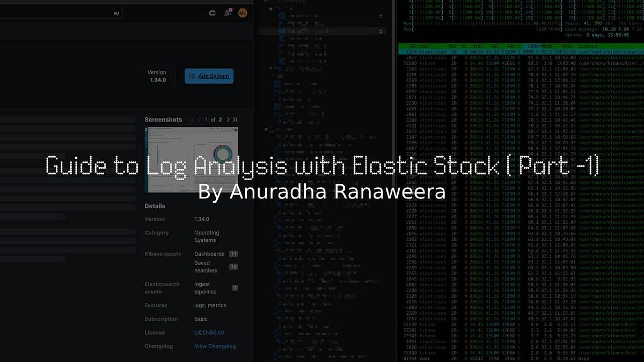This screenshot has width=644, height=362.
Task: Open the help icon in the top bar
Action: (212, 13)
